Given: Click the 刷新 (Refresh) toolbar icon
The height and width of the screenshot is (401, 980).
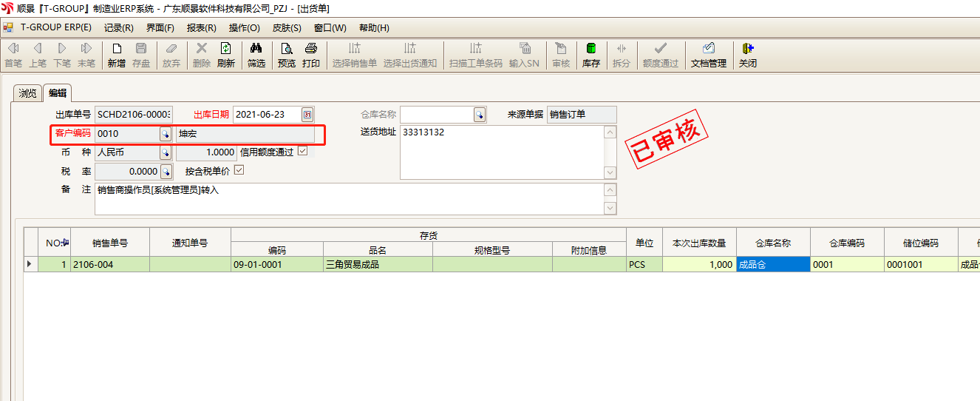Looking at the screenshot, I should click(225, 55).
